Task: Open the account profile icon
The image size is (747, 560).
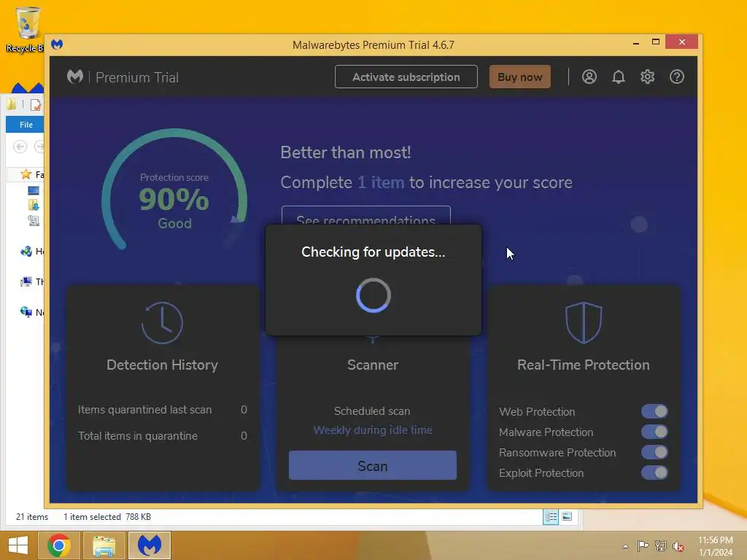Action: pyautogui.click(x=589, y=77)
